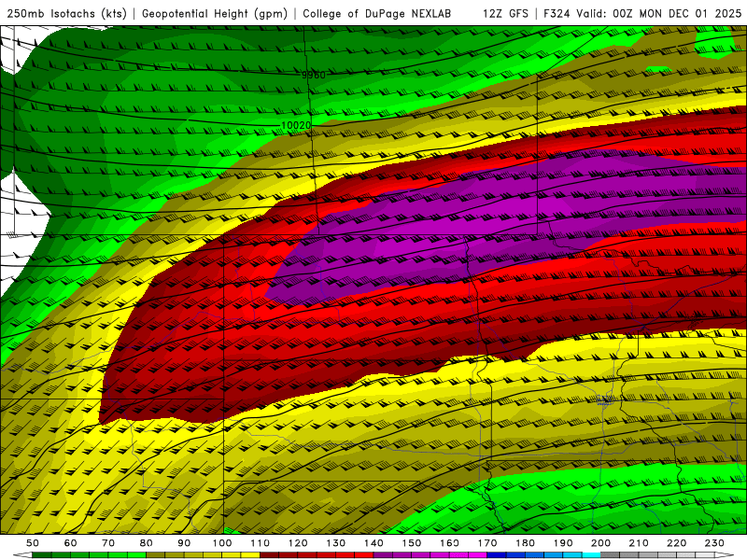Click the 80 knot legend value
The height and width of the screenshot is (560, 747).
147,543
